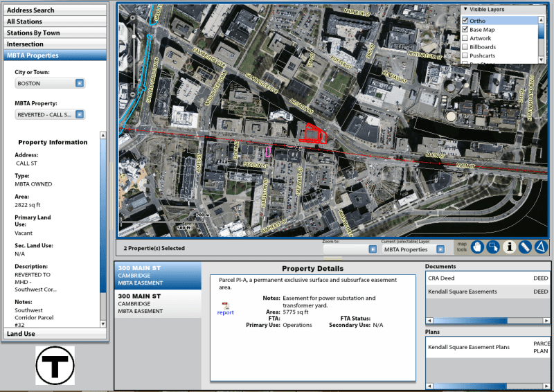Click Documents list left scroll arrow
The width and height of the screenshot is (554, 392).
[429, 321]
